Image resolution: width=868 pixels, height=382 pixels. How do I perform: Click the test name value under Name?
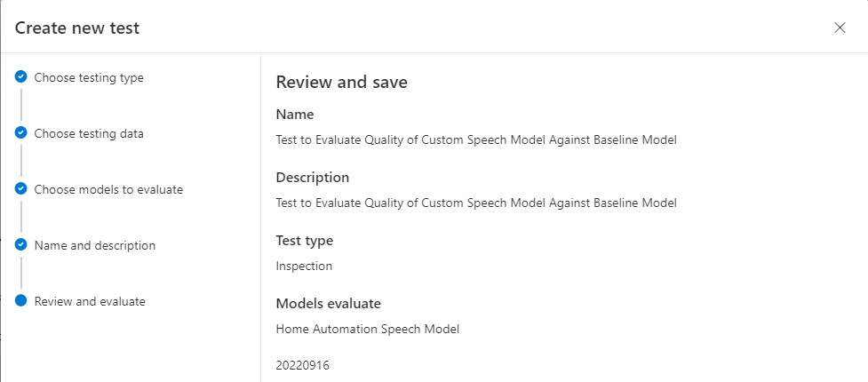point(476,139)
